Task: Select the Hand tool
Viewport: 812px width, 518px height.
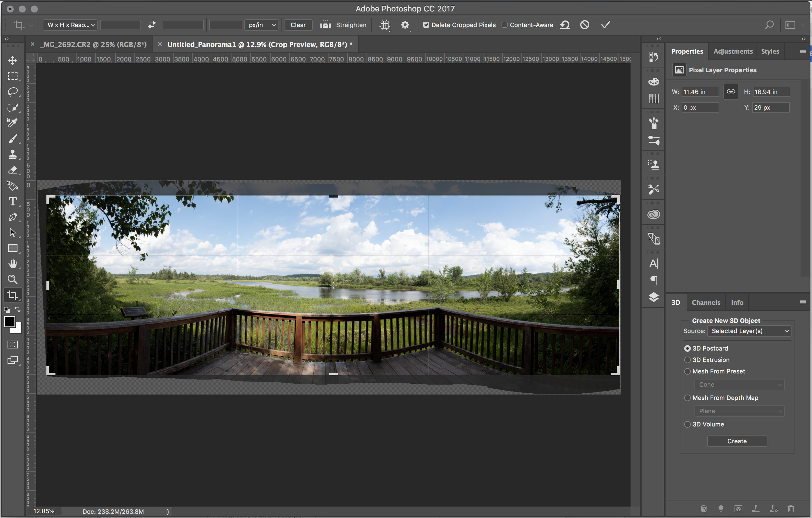Action: coord(13,264)
